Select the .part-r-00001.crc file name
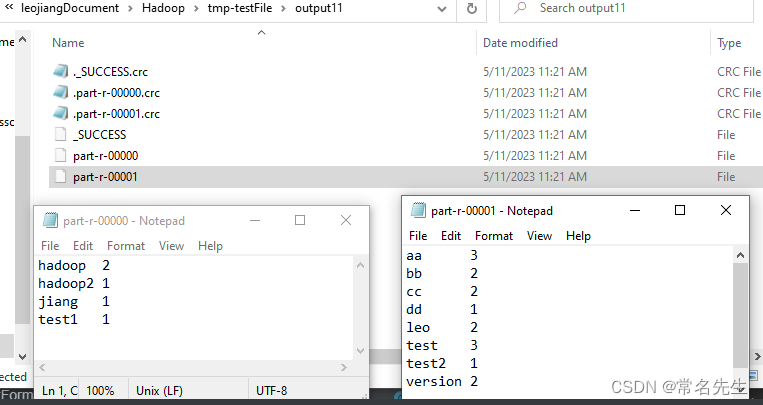The height and width of the screenshot is (405, 763). tap(116, 113)
